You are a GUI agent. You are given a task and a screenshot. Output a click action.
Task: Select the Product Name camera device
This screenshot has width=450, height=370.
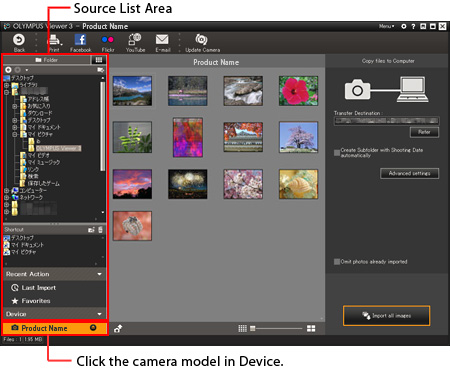(x=55, y=328)
